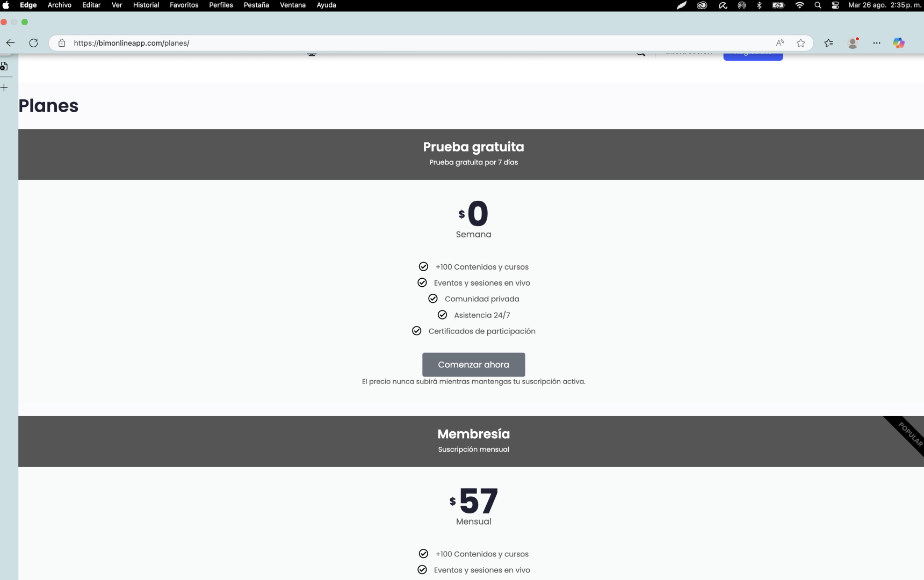Screen dimensions: 924x580
Task: Open Edge Settings and more menu
Action: point(877,43)
